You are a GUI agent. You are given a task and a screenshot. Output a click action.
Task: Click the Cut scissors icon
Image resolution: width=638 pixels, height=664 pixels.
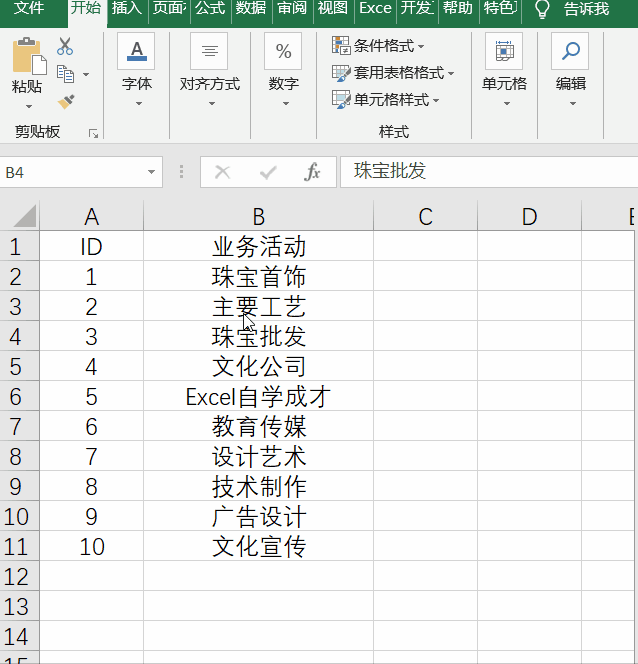65,46
